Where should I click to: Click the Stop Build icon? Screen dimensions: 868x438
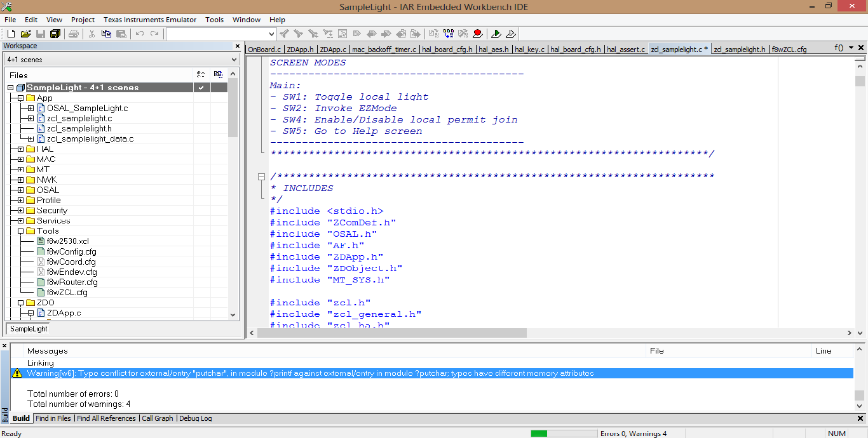point(463,34)
